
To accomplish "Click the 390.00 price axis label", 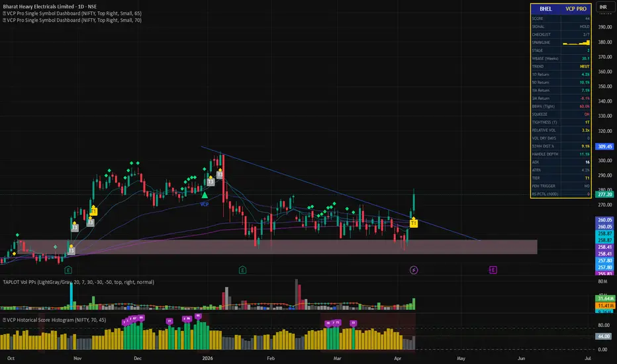I will coord(605,26).
